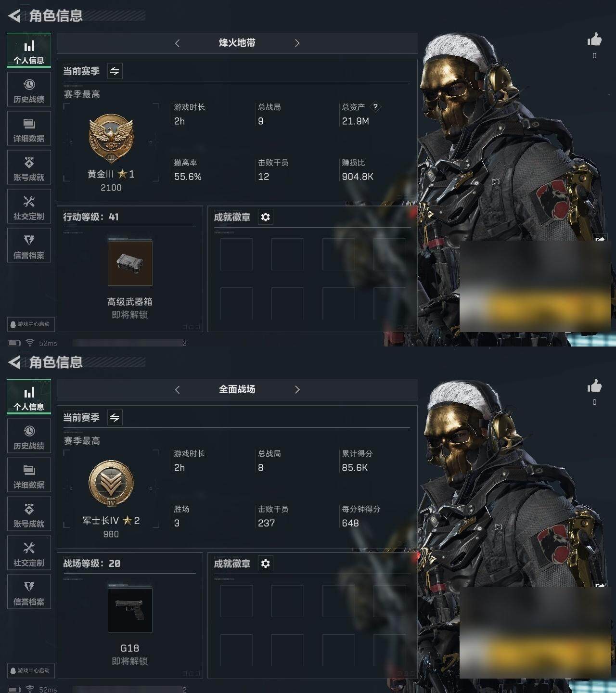Select 历史战绩 tab on 全面战场 screen
616x693 pixels.
click(x=29, y=436)
